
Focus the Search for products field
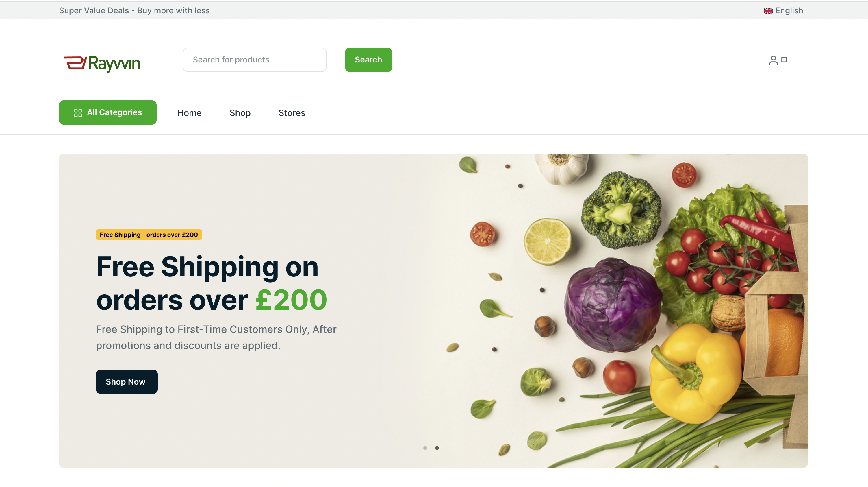254,60
